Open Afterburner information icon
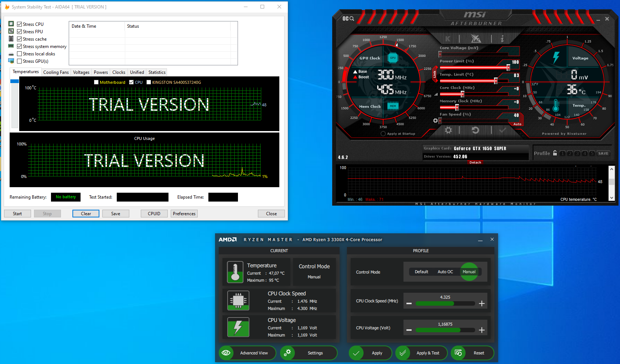Image resolution: width=620 pixels, height=364 pixels. pos(502,38)
